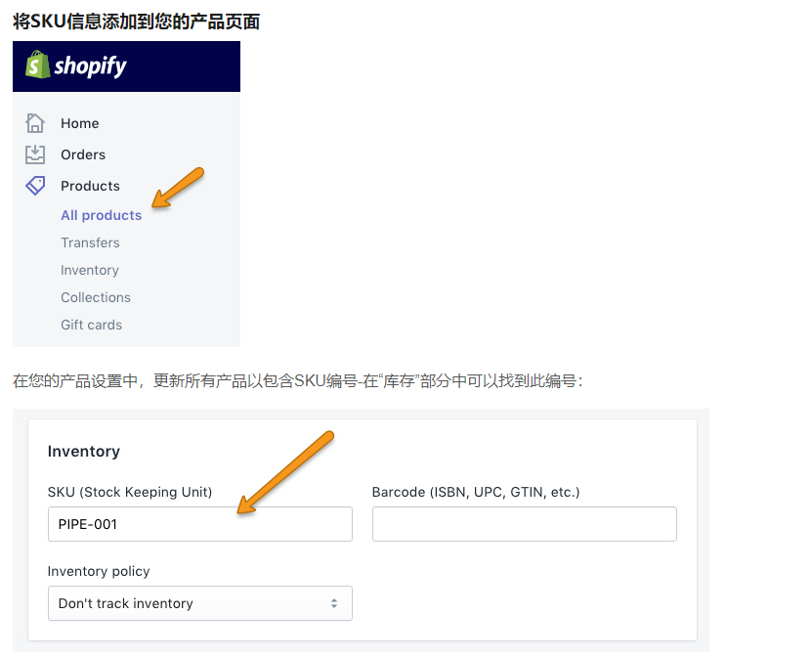Click the Products tag icon

tap(35, 186)
